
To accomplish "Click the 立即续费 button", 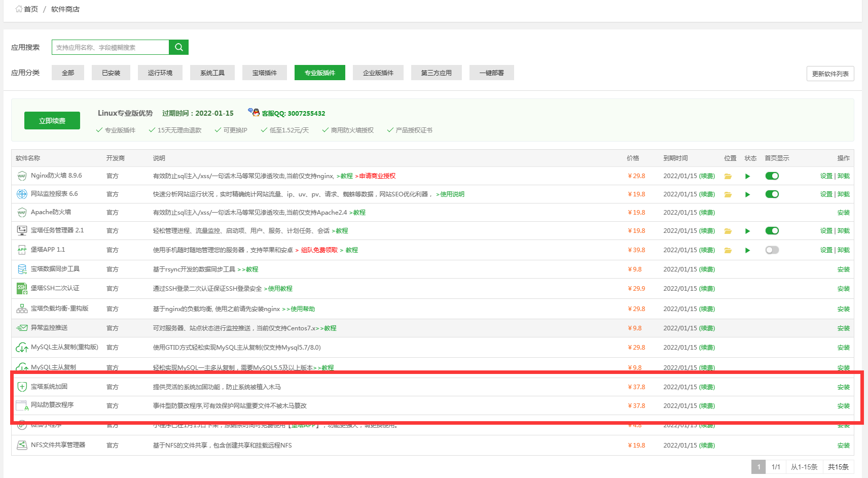I will click(52, 121).
